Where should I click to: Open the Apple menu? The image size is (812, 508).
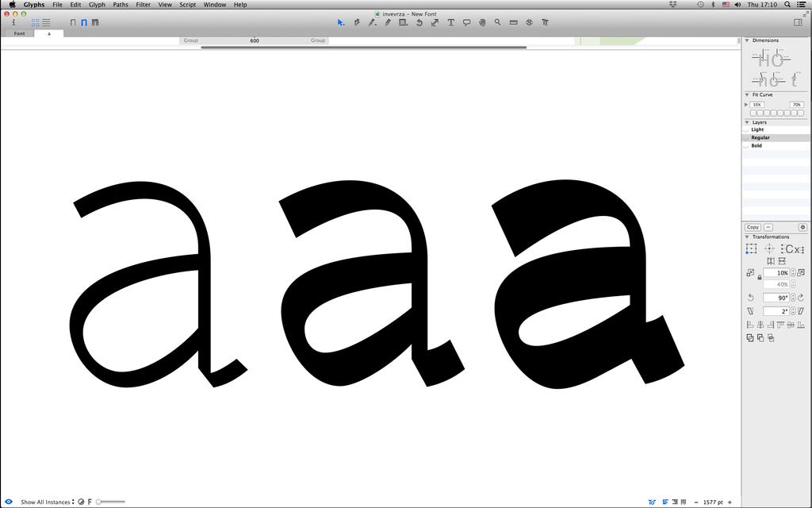[x=12, y=5]
